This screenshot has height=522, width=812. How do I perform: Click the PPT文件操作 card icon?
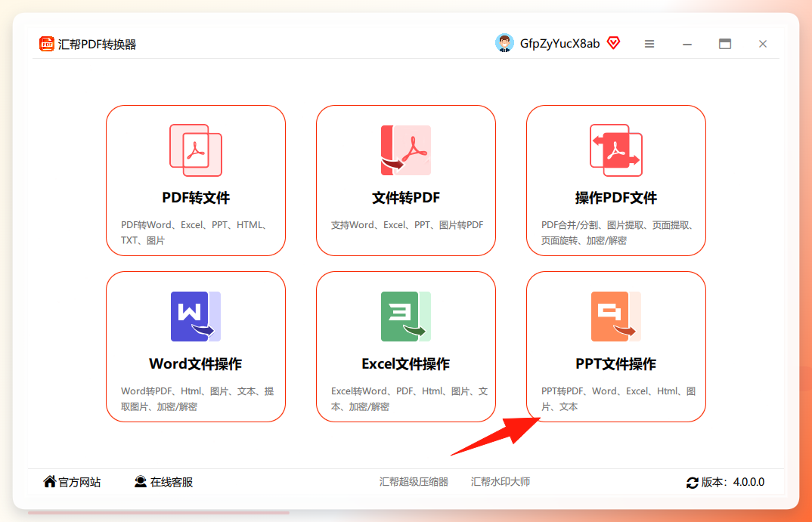pyautogui.click(x=616, y=316)
